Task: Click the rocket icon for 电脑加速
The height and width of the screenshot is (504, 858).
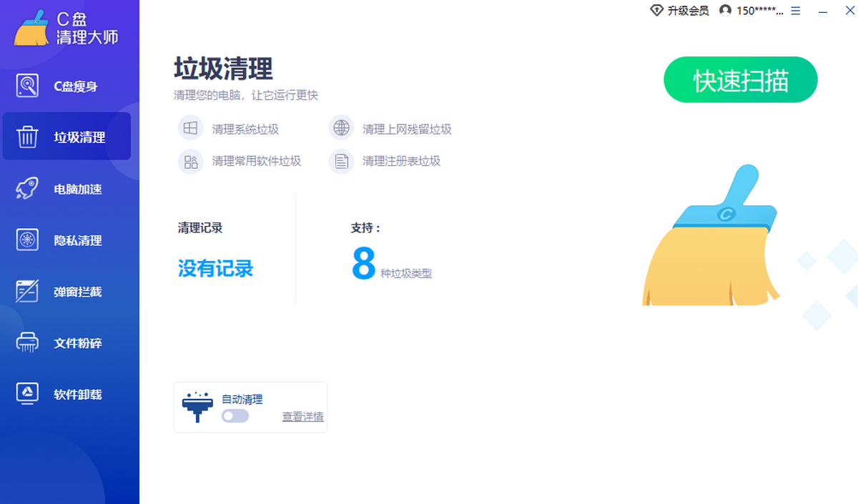Action: click(x=27, y=189)
